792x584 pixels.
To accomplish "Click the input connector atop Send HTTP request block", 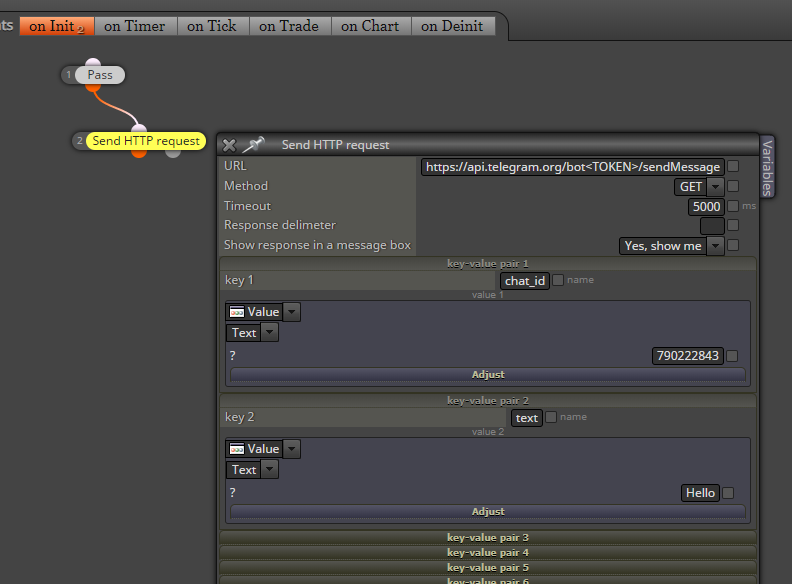I will [139, 128].
